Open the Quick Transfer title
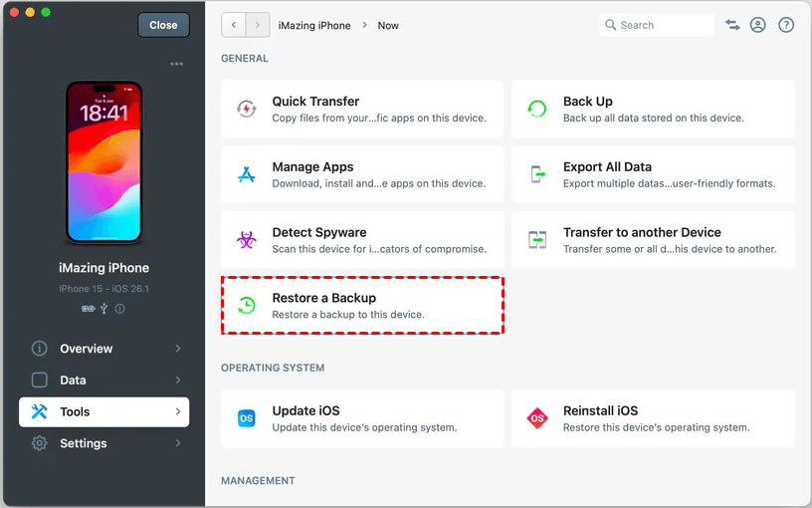This screenshot has height=508, width=812. pyautogui.click(x=315, y=101)
